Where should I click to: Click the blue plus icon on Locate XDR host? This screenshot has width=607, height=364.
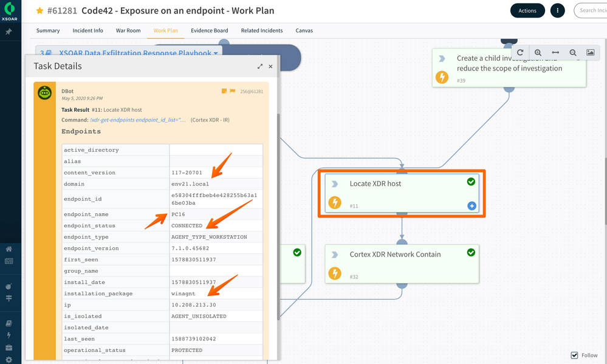click(x=472, y=206)
